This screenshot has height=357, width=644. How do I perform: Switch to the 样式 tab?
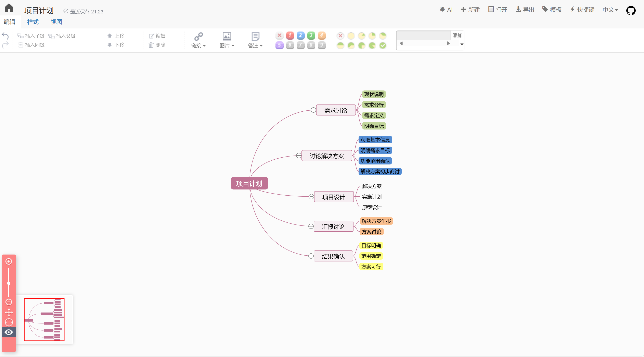coord(33,22)
